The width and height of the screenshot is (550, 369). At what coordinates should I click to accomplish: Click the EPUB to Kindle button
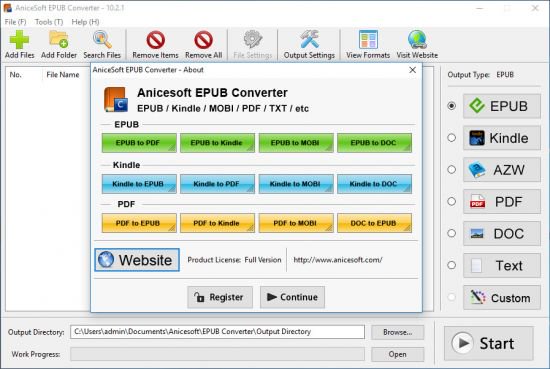point(217,143)
